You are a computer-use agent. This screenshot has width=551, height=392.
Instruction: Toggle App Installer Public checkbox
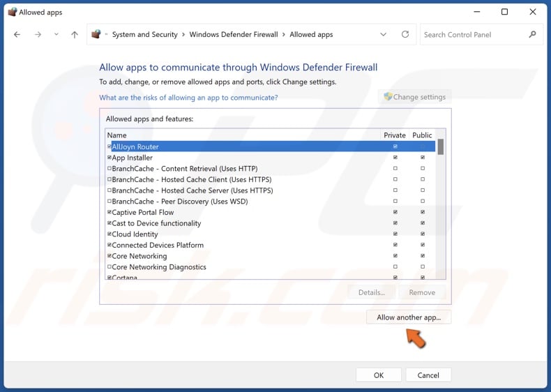click(x=423, y=157)
